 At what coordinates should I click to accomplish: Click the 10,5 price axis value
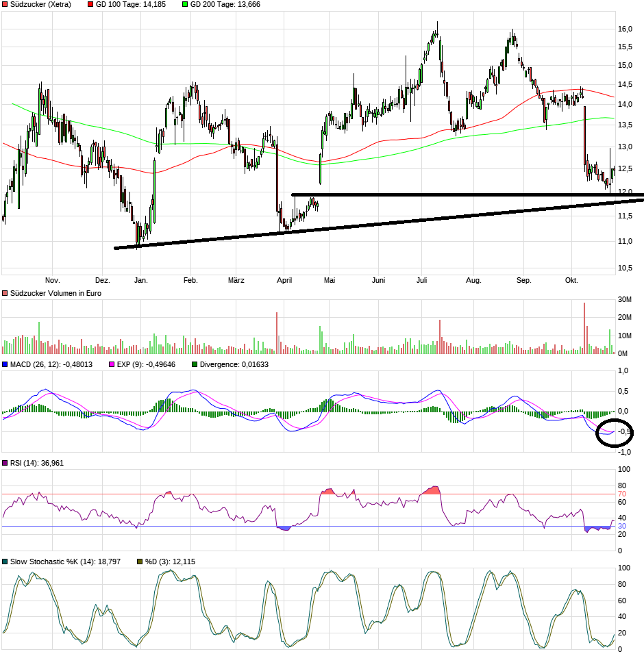(x=625, y=268)
